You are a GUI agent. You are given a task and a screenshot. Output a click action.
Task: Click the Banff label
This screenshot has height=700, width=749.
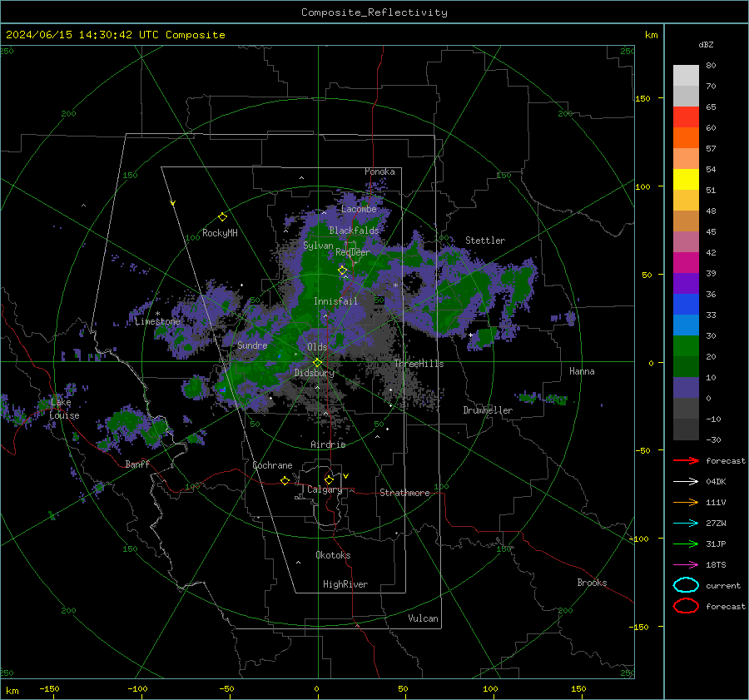pos(137,464)
